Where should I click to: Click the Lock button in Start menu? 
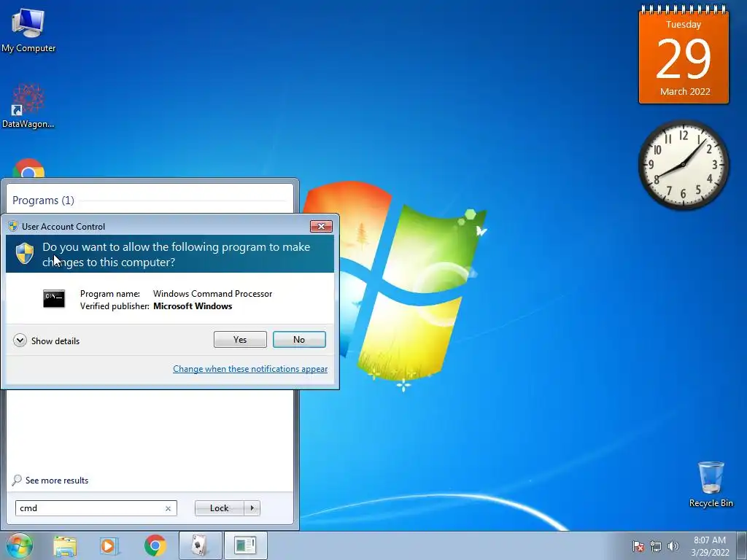(219, 508)
